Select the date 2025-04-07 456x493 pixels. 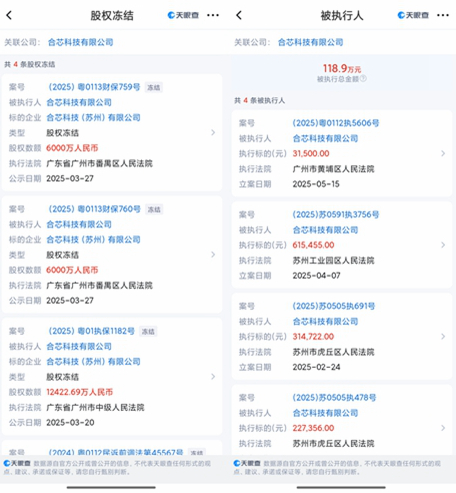[x=316, y=275]
